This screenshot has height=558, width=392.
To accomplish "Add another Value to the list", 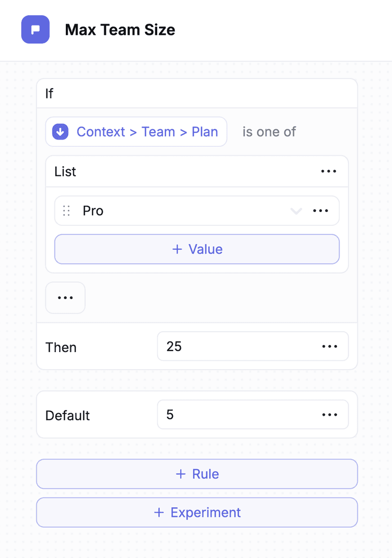I will pyautogui.click(x=197, y=249).
